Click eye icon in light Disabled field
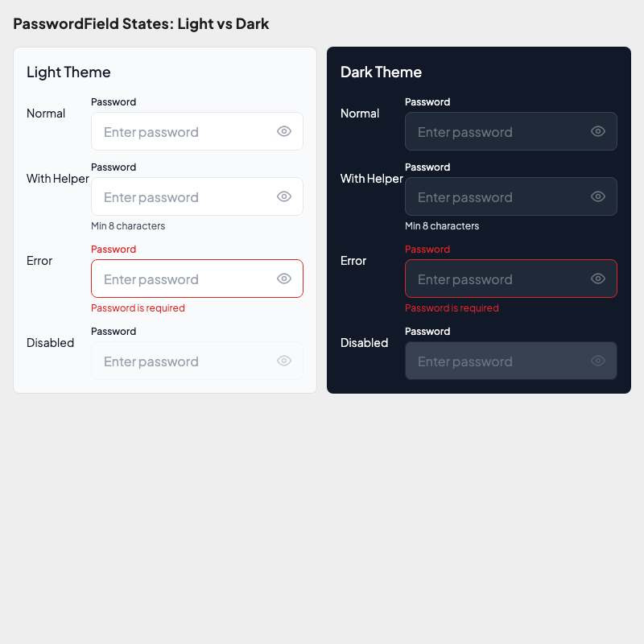The width and height of the screenshot is (644, 644). (284, 361)
